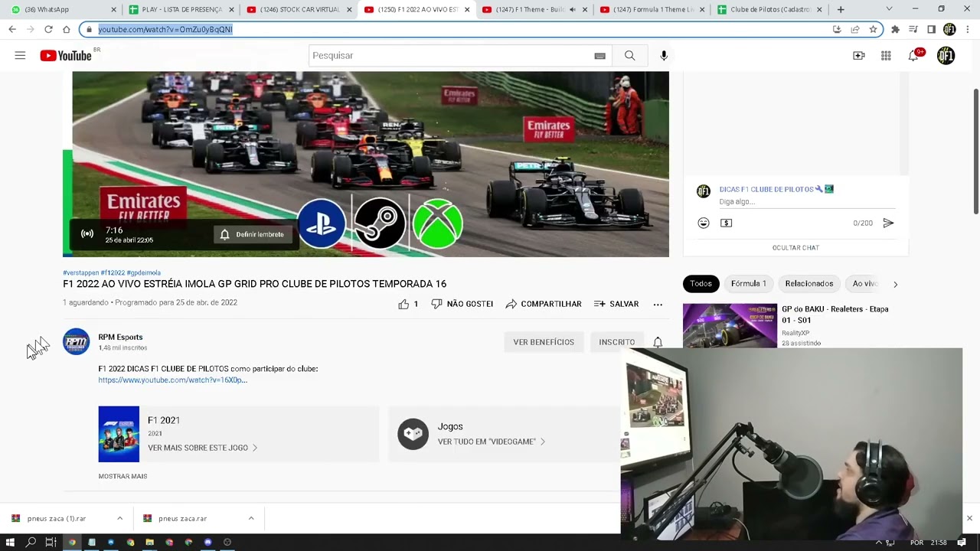Share the video via COMPARTILHAR

click(544, 304)
